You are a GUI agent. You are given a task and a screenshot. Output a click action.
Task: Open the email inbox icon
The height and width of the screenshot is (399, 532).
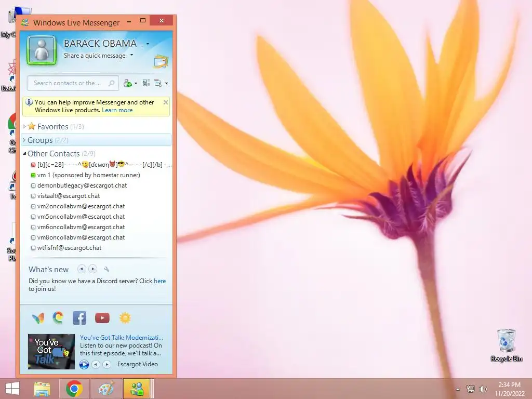click(161, 61)
